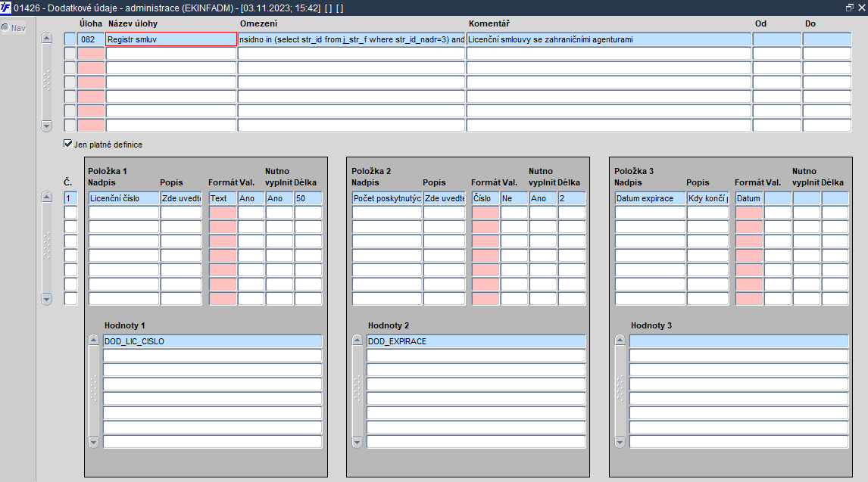Click the Registr smluv name field
868x482 pixels.
point(171,39)
